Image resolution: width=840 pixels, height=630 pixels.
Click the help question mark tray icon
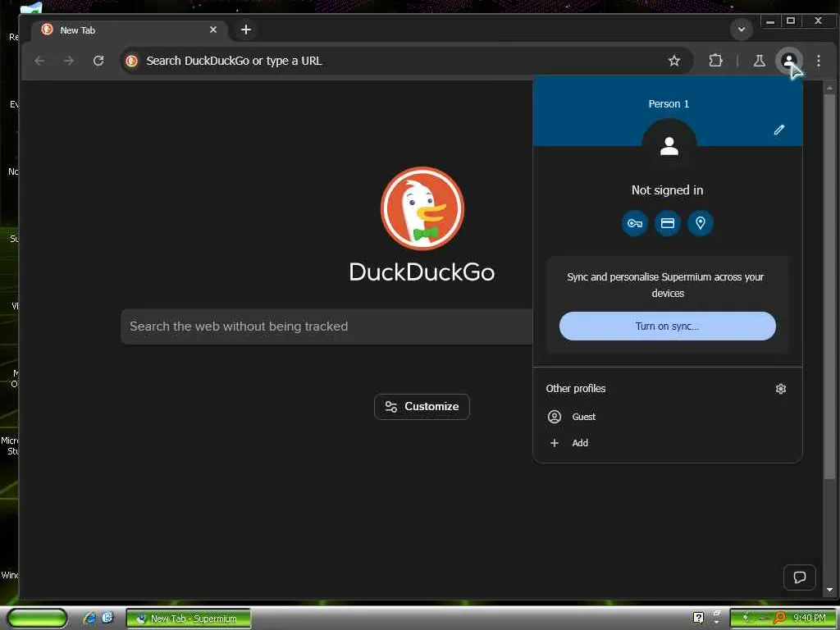point(698,618)
